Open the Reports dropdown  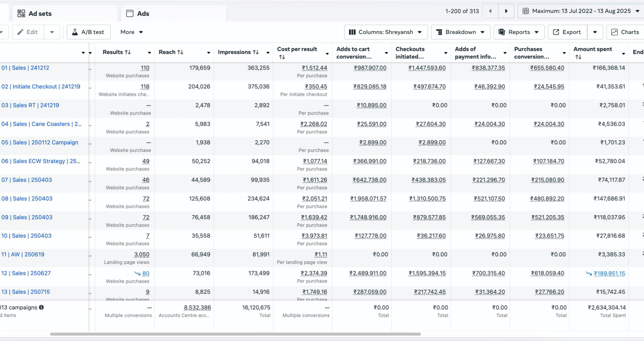coord(519,32)
